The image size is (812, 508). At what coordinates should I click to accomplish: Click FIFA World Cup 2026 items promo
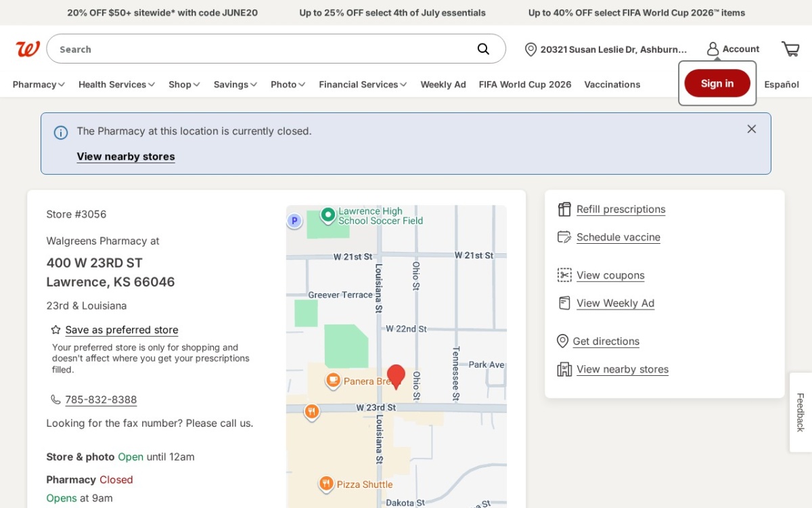tap(637, 13)
